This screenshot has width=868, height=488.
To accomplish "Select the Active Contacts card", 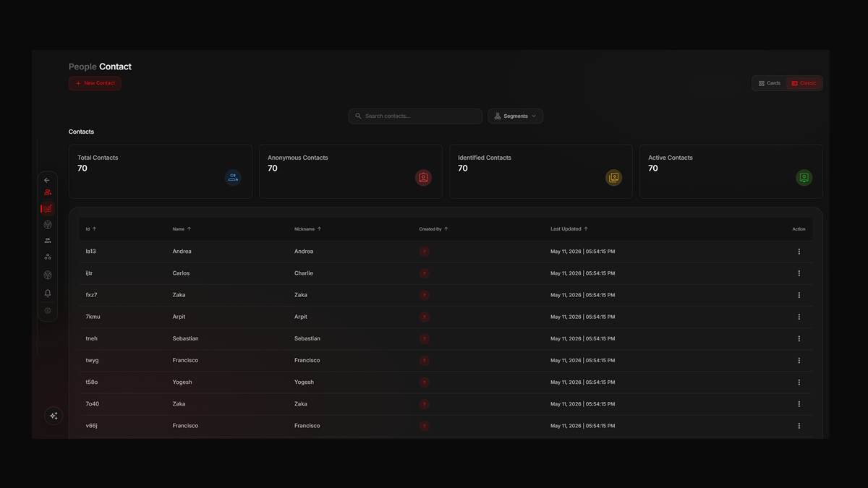I will pos(731,171).
